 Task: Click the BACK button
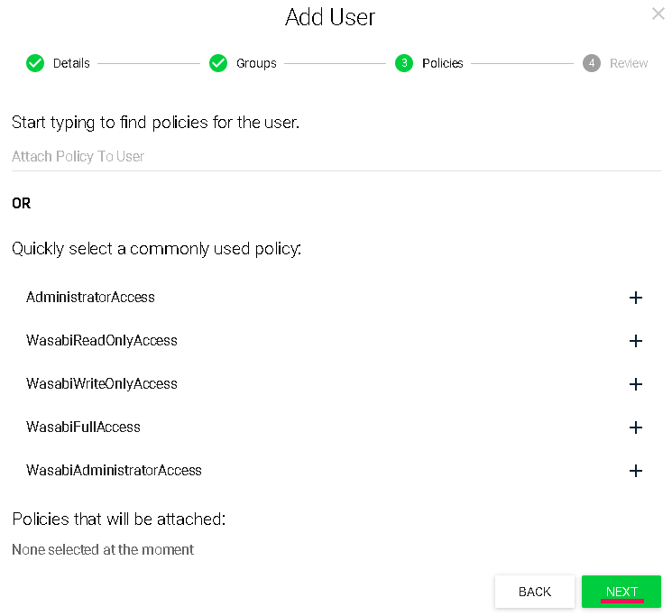coord(534,592)
